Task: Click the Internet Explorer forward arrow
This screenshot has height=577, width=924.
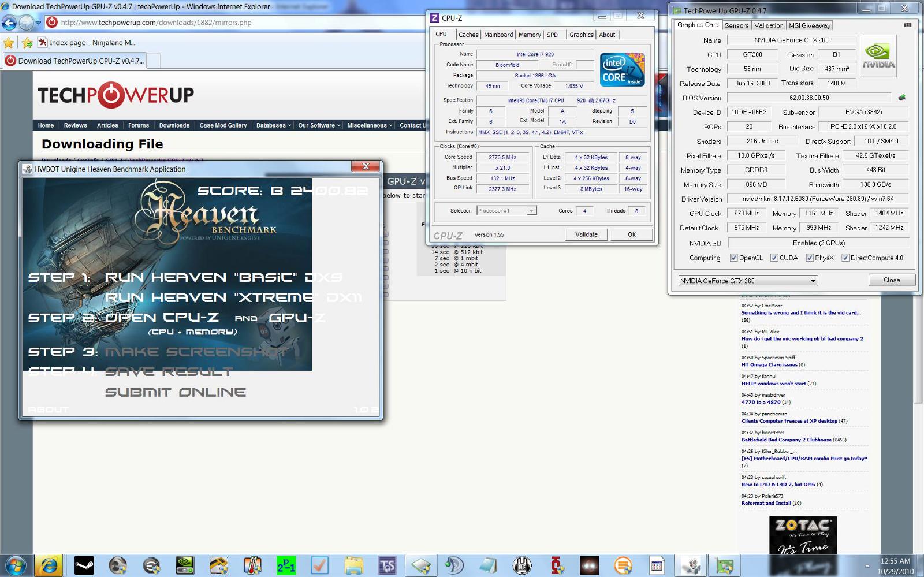Action: (x=26, y=23)
